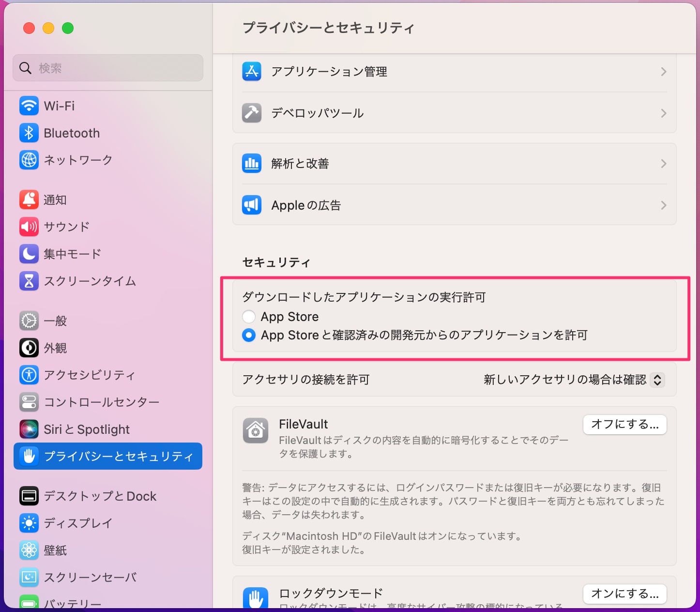The width and height of the screenshot is (700, 612).
Task: Click the yellow minimize window button
Action: tap(48, 28)
